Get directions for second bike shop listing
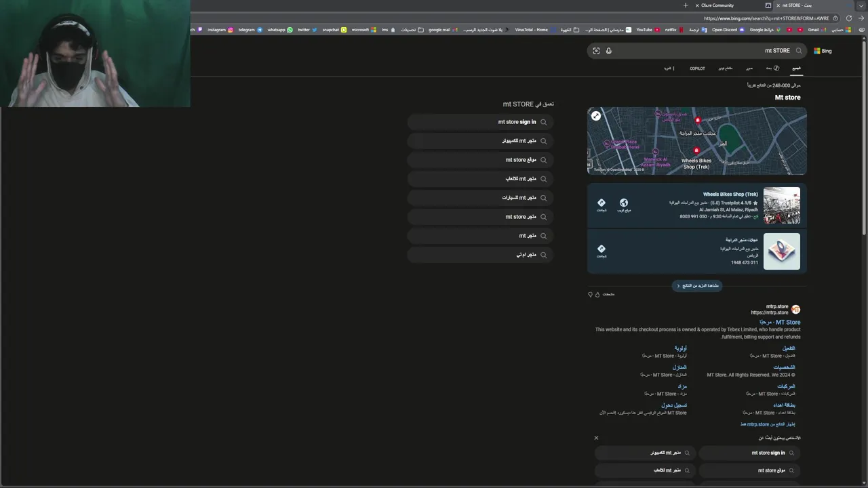 (601, 251)
